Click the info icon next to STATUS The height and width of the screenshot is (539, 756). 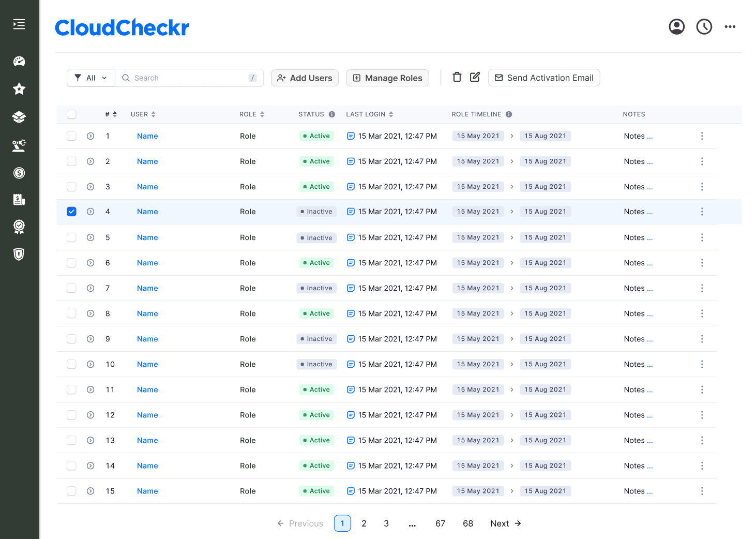331,114
